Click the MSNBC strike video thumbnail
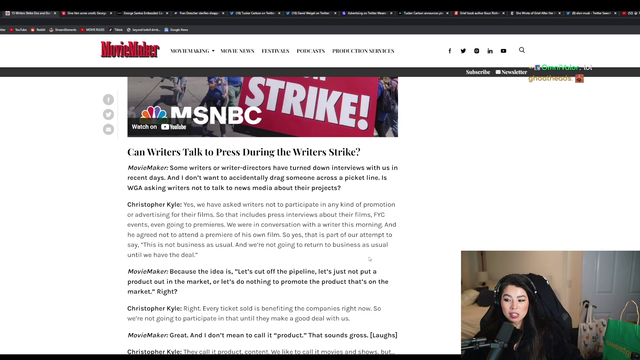 (x=262, y=107)
